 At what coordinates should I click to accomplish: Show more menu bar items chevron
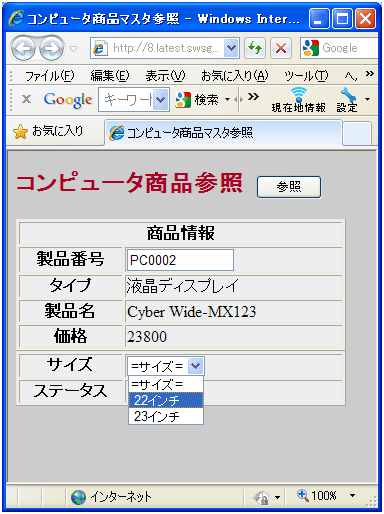(x=369, y=73)
